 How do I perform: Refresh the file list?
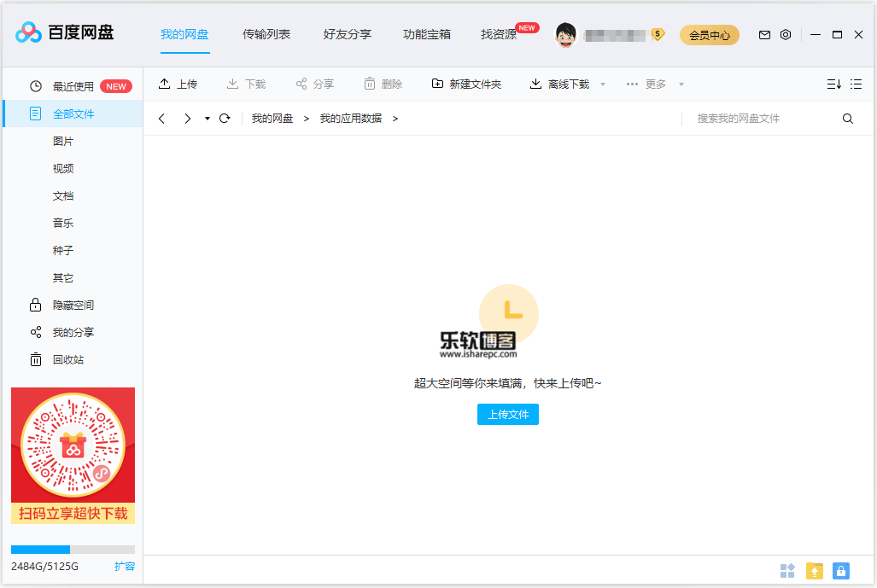click(x=225, y=119)
